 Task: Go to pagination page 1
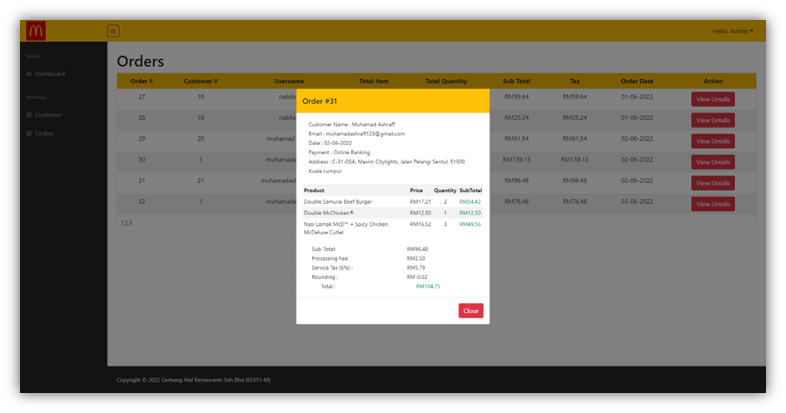click(x=122, y=223)
